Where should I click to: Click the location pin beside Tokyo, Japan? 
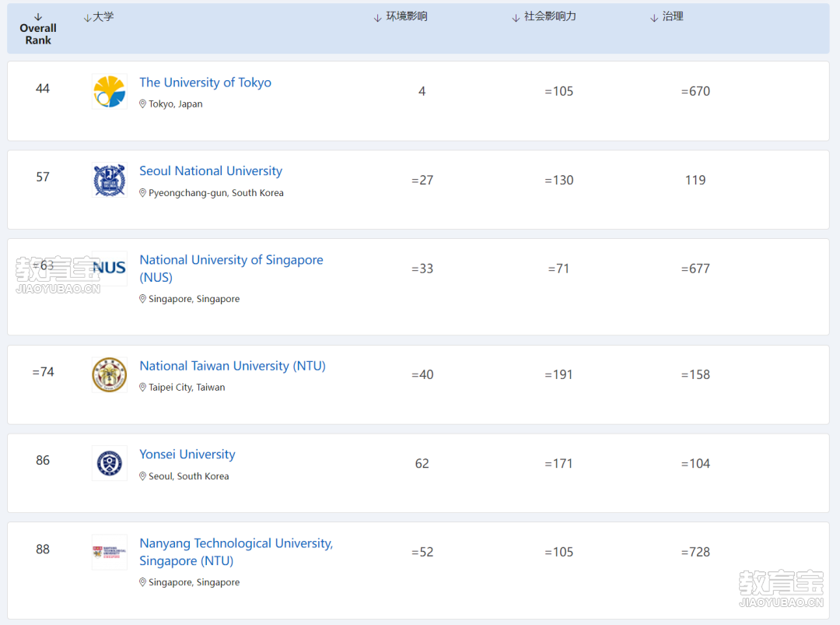coord(142,104)
